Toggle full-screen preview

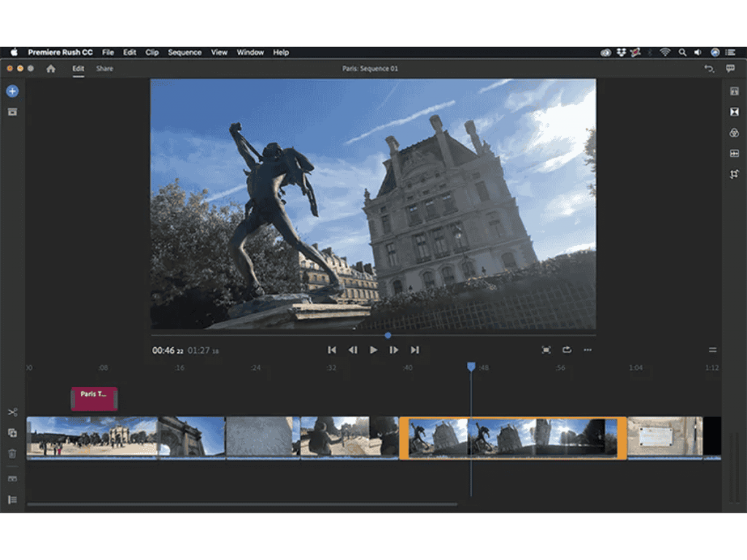546,350
